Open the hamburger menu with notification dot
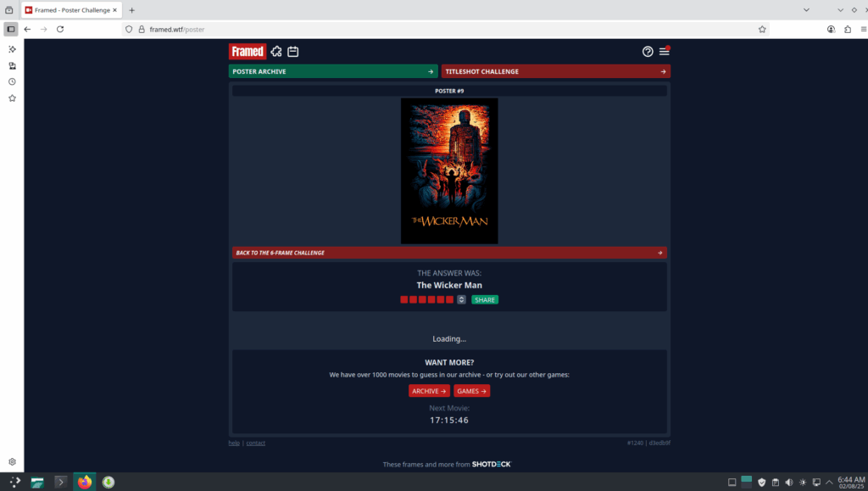 (664, 52)
